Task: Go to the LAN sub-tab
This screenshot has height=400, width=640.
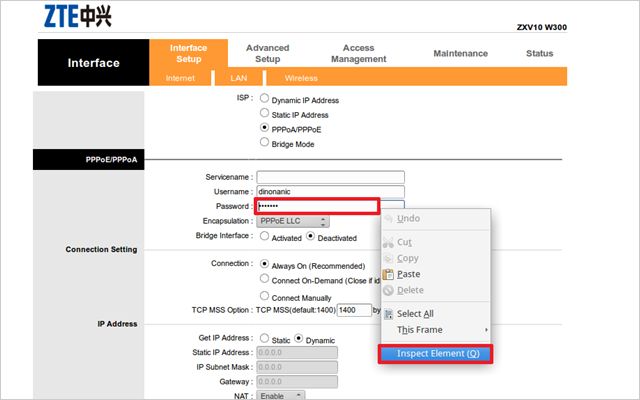Action: [238, 77]
